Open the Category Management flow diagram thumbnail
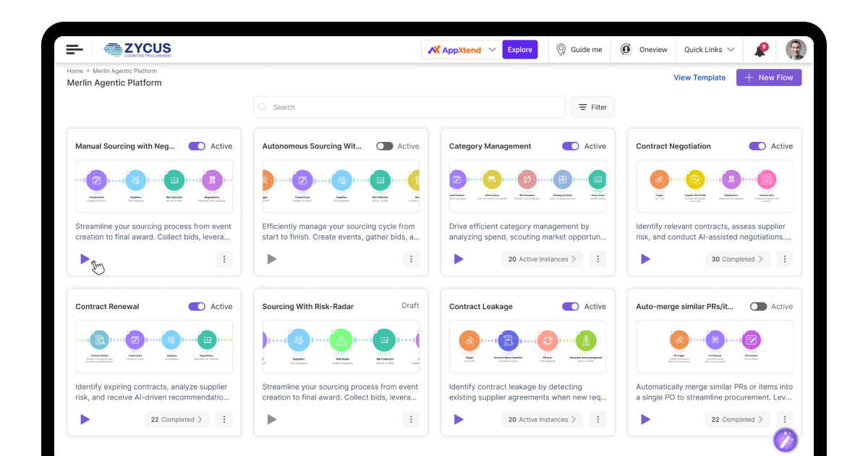The image size is (868, 456). pyautogui.click(x=528, y=186)
